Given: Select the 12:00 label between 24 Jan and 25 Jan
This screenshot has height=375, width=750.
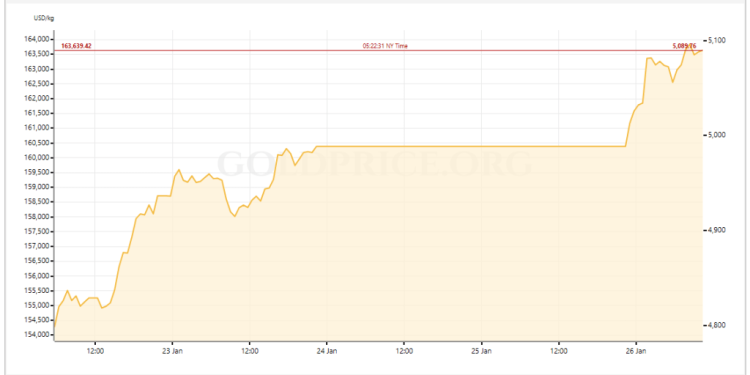Looking at the screenshot, I should 404,351.
